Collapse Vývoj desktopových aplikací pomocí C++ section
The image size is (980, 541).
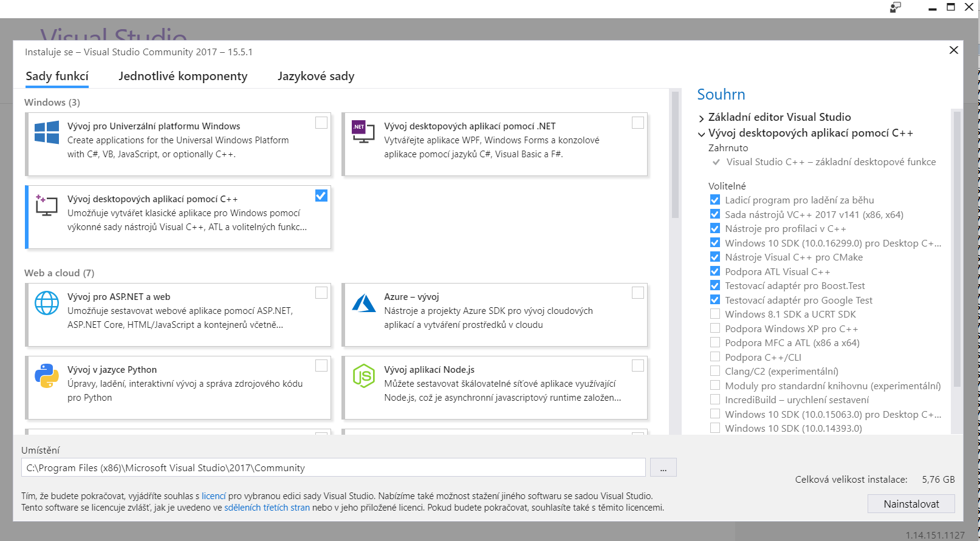[x=702, y=134]
